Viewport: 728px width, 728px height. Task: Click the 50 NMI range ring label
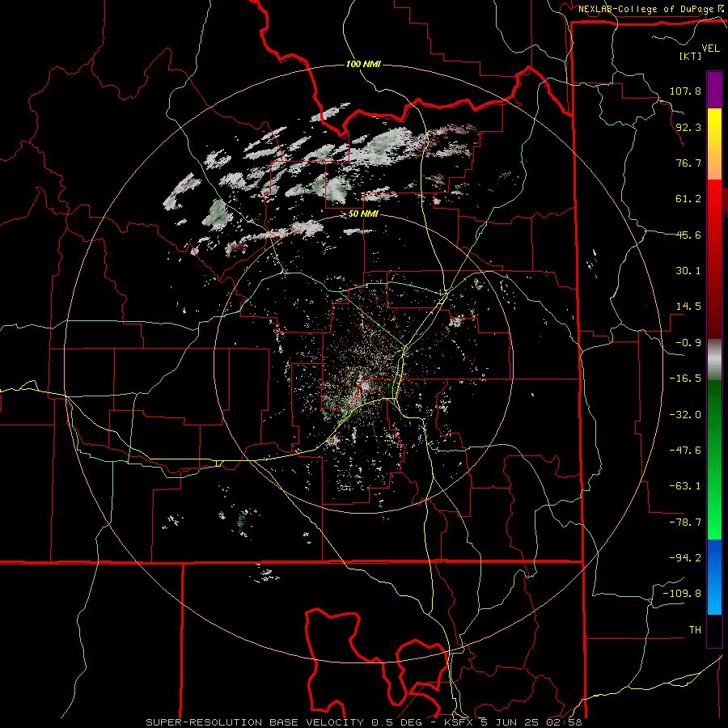[x=363, y=214]
